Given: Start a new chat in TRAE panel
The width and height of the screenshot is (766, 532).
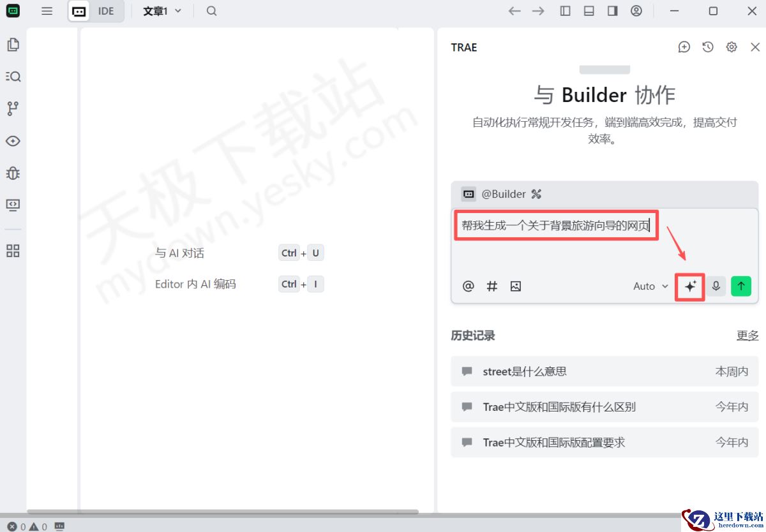Looking at the screenshot, I should pyautogui.click(x=684, y=47).
